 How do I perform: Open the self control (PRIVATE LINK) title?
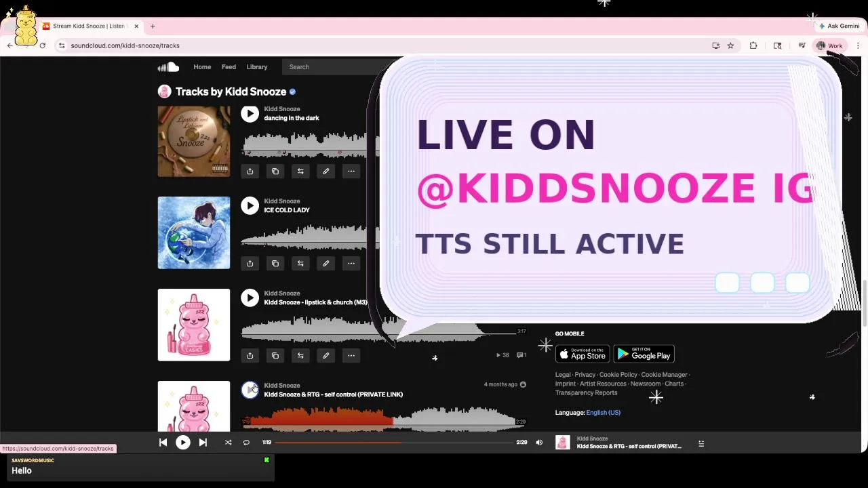coord(333,394)
